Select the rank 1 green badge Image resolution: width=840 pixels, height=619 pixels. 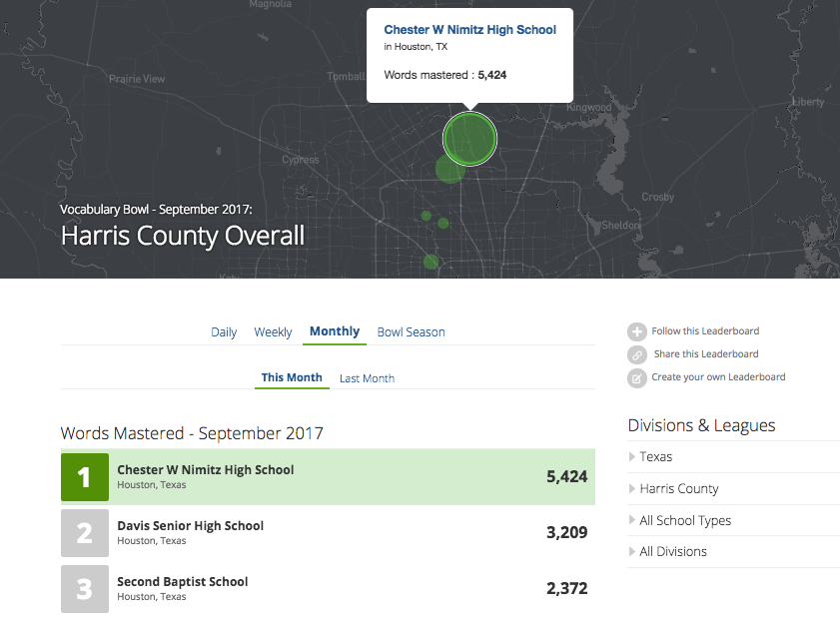tap(84, 477)
